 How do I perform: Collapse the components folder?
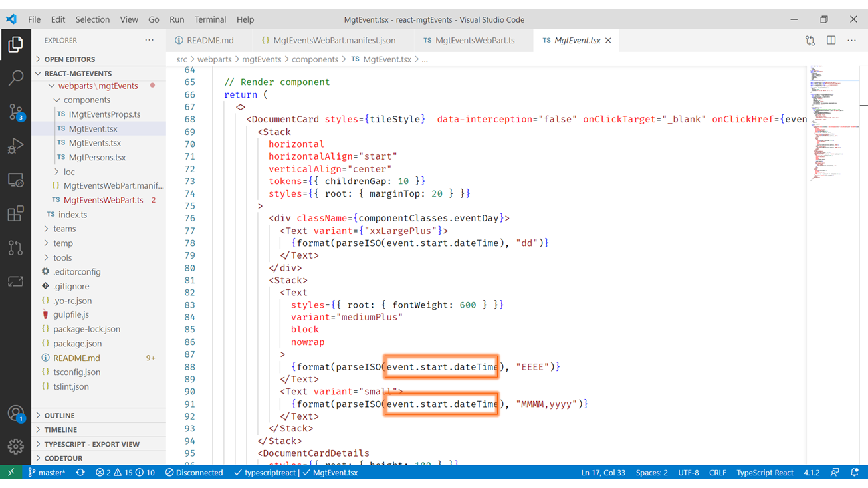point(57,100)
